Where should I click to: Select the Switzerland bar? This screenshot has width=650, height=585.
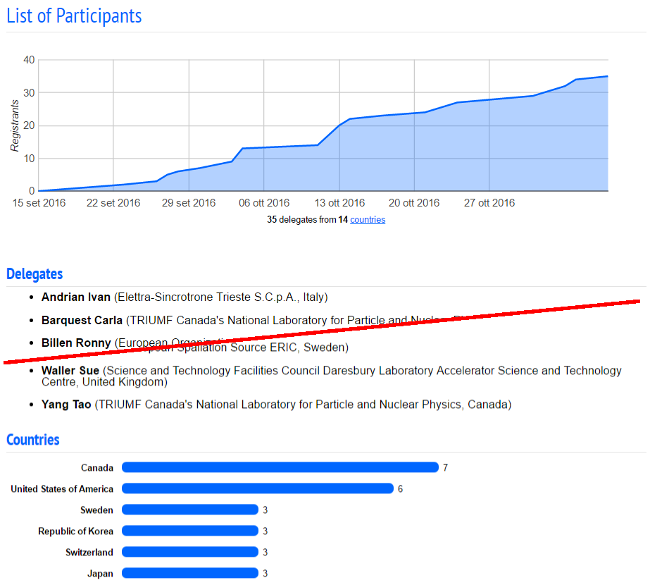(190, 552)
